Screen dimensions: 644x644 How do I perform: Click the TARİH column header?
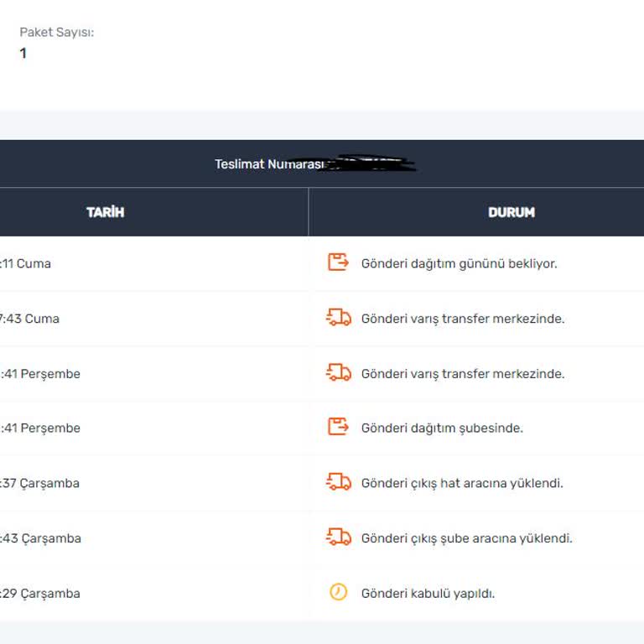pyautogui.click(x=105, y=212)
